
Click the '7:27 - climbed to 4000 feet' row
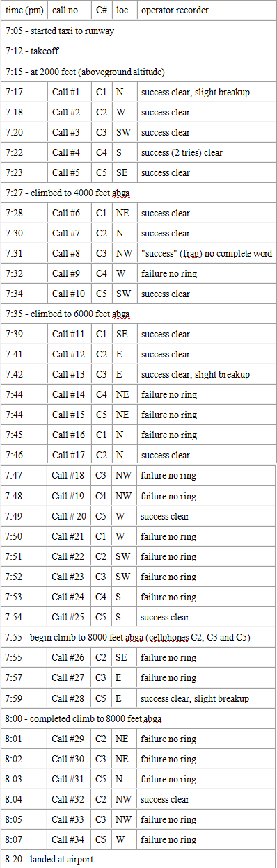(x=138, y=193)
